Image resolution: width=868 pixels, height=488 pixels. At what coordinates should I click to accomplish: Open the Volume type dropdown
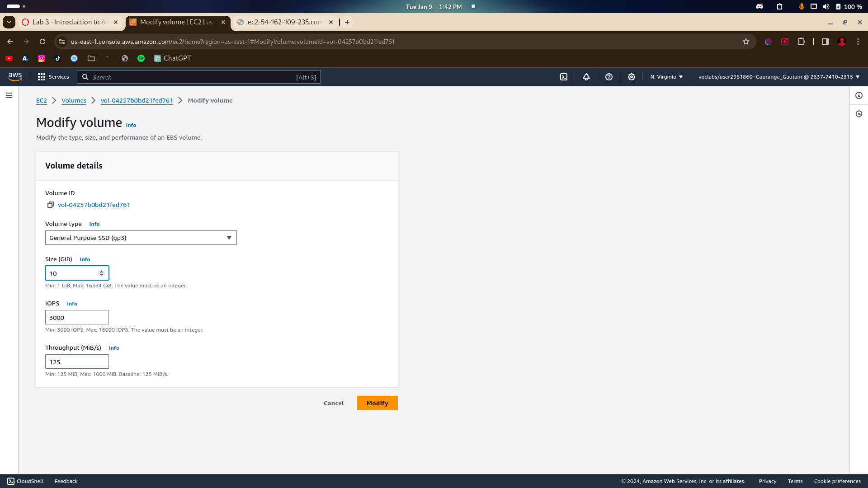[x=141, y=238]
